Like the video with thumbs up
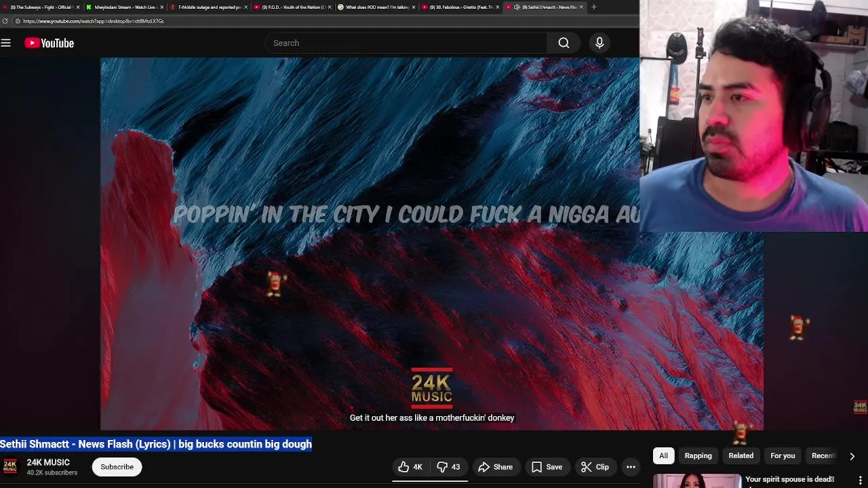 (x=410, y=467)
